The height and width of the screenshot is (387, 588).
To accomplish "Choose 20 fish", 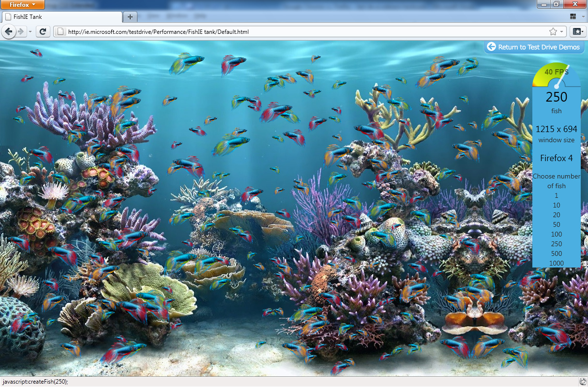I will click(557, 215).
